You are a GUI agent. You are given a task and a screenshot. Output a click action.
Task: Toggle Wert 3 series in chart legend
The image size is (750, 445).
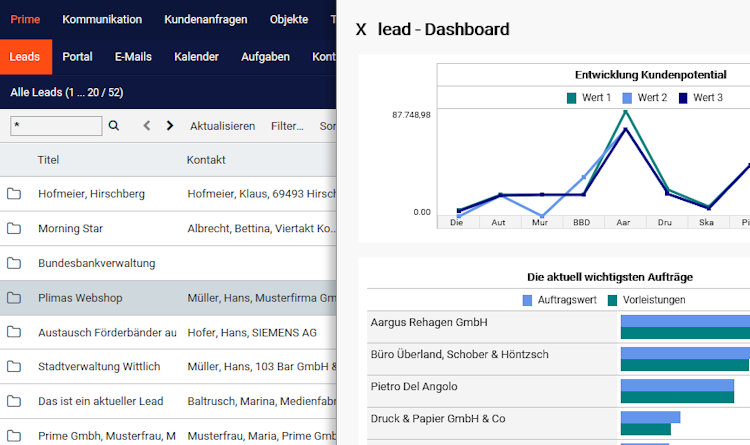point(700,98)
